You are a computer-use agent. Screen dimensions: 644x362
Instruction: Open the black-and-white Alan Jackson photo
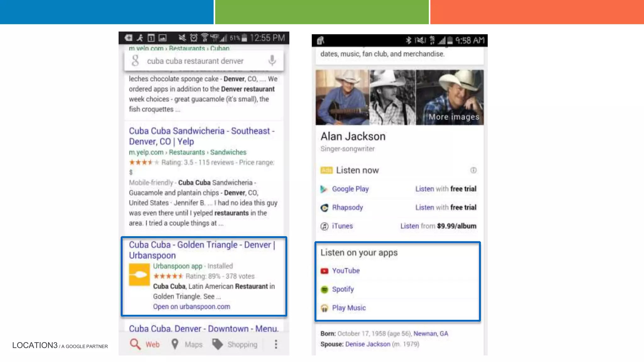(x=392, y=97)
